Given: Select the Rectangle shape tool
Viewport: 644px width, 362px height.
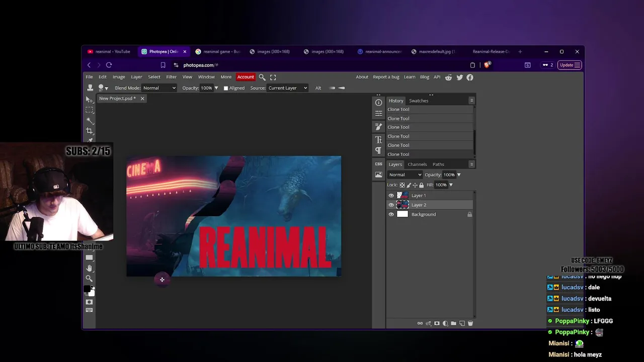Looking at the screenshot, I should click(89, 257).
